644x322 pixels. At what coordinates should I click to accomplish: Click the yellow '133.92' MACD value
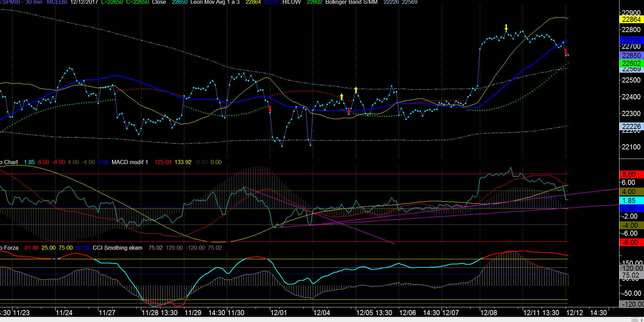point(183,162)
